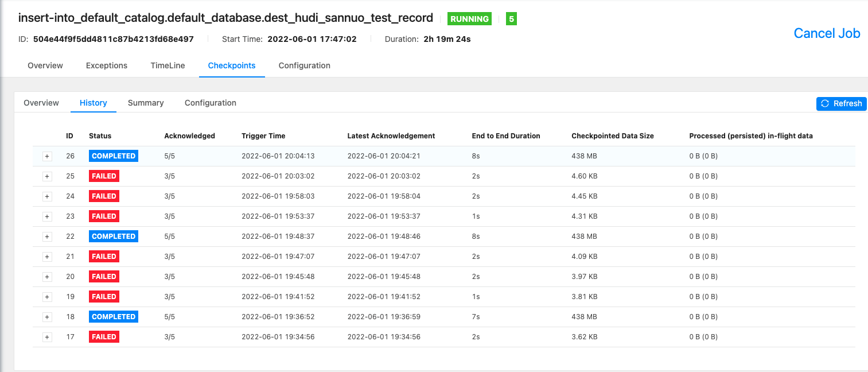Expand checkpoint 22 to view details
This screenshot has width=868, height=372.
pos(47,237)
